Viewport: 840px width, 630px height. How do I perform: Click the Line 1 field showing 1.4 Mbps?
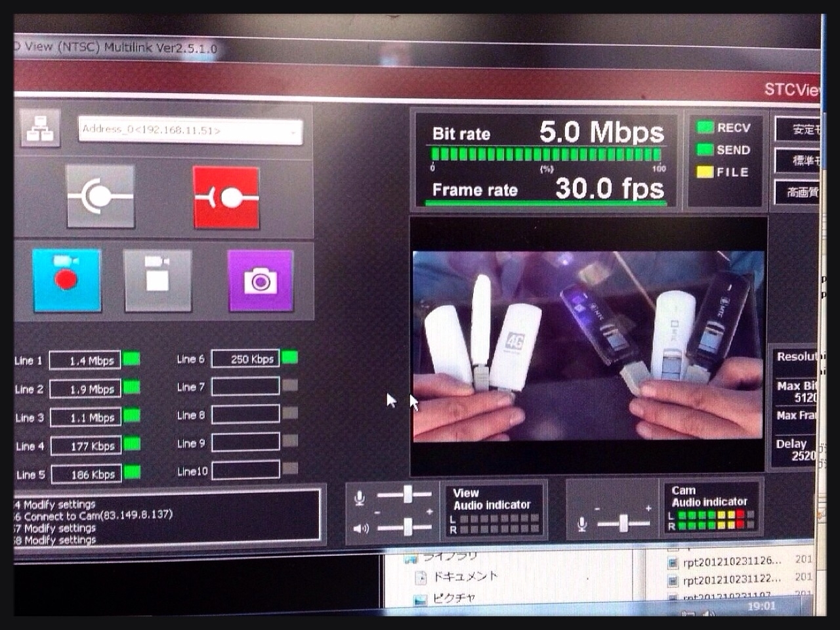coord(85,360)
